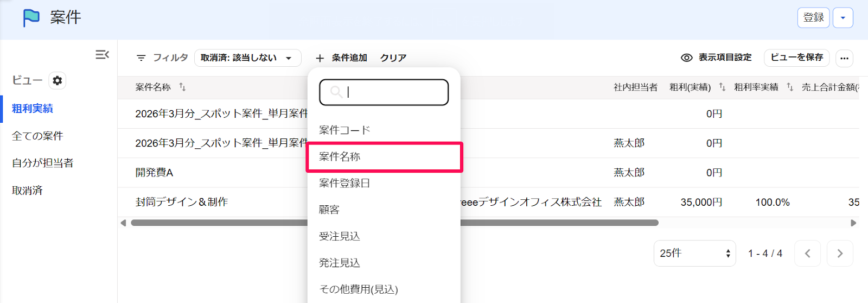Click the plus icon for 条件追加

coord(320,58)
